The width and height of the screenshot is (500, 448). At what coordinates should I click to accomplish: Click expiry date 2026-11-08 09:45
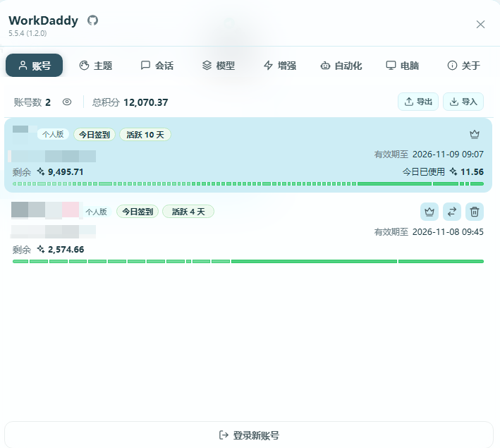(448, 232)
